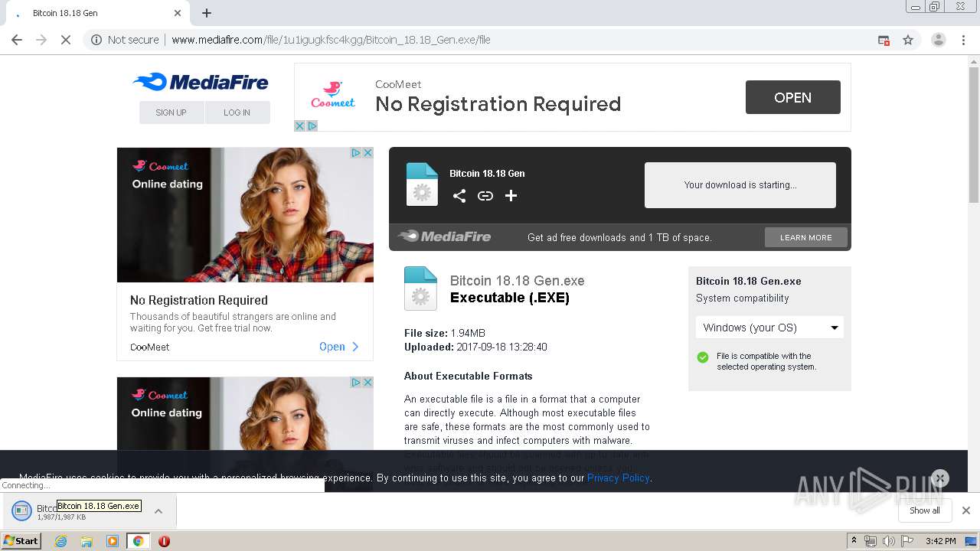
Task: Click the LEARN MORE button
Action: (806, 237)
